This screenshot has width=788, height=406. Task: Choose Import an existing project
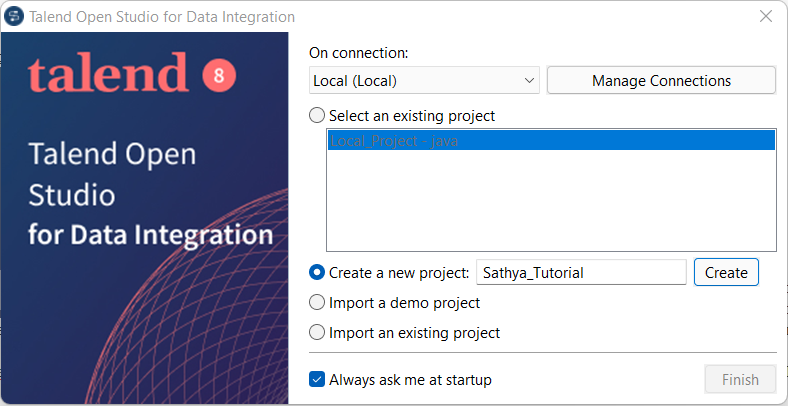(x=317, y=332)
